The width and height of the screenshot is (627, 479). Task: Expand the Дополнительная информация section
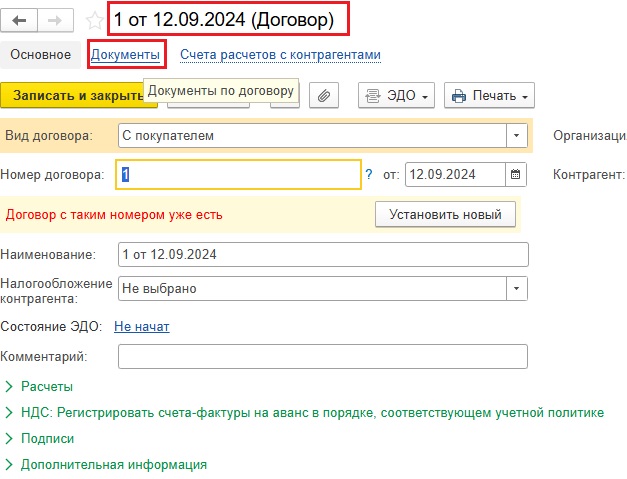[x=106, y=464]
